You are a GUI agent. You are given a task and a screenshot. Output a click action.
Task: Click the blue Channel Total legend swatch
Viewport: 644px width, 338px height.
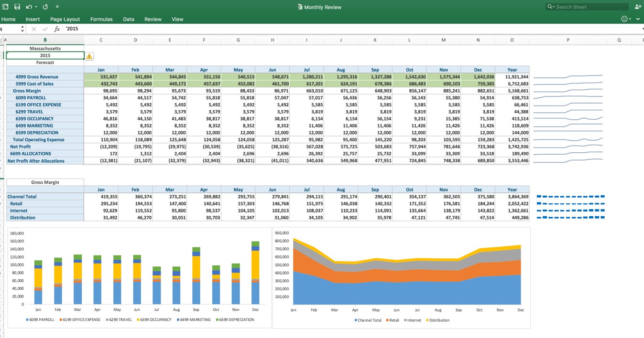356,320
